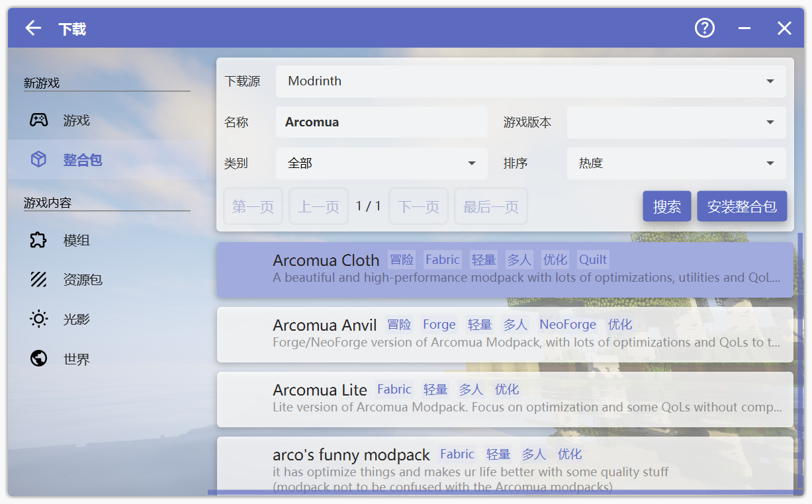Screen dimensions: 812x504
Task: Click the 冒险 tag on Arcomua Cloth
Action: pos(402,259)
